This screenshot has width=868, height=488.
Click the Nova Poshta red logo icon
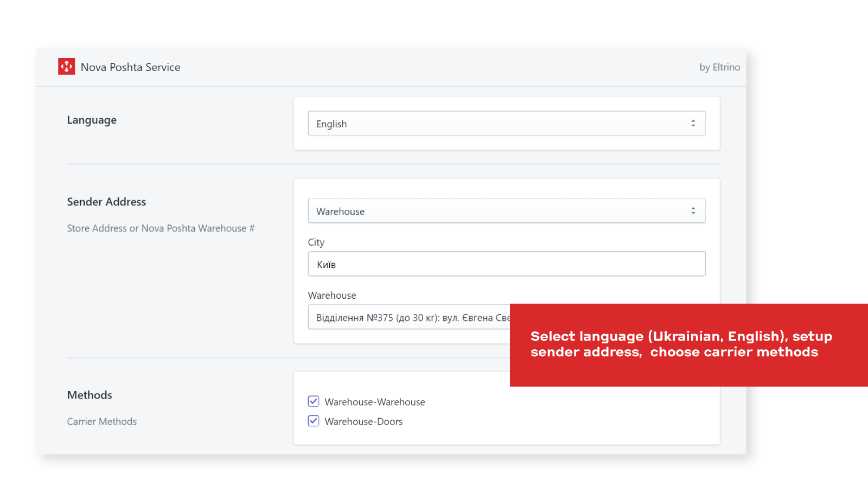(66, 66)
